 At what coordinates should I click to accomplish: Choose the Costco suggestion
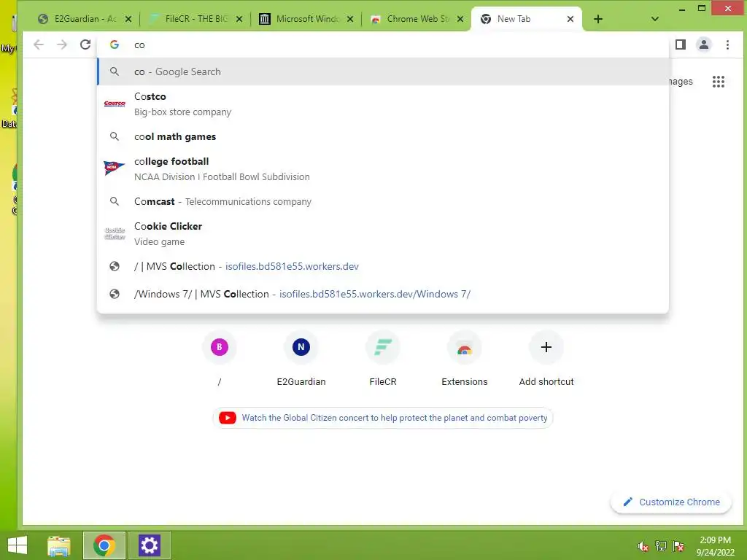382,104
